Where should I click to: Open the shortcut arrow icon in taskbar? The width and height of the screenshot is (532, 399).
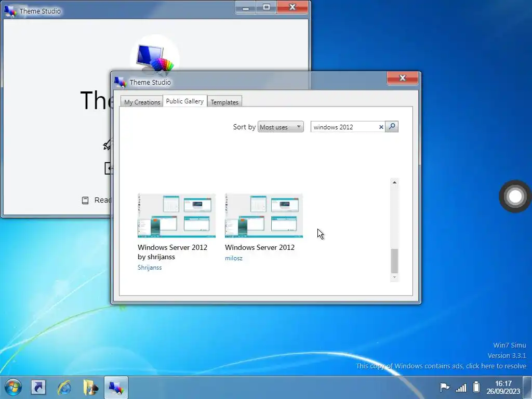point(38,387)
